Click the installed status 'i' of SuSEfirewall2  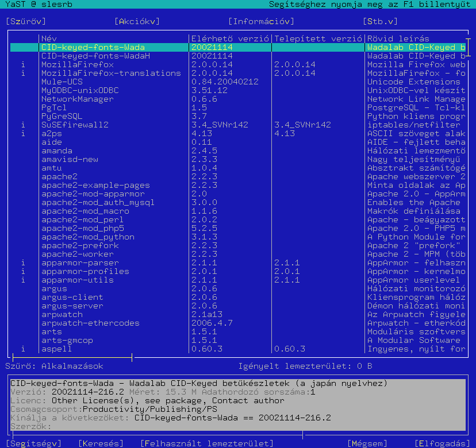(23, 125)
